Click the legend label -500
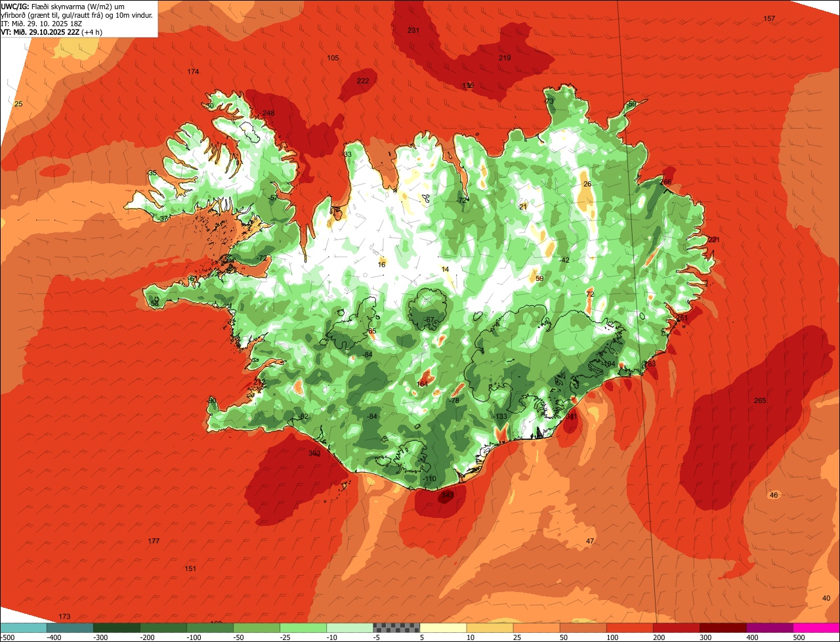The width and height of the screenshot is (840, 642). [x=8, y=637]
